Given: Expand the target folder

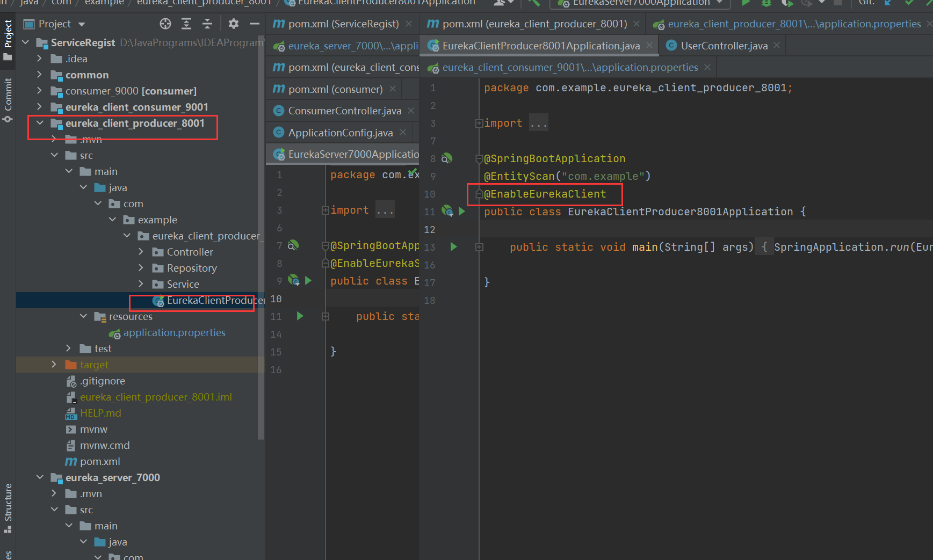Looking at the screenshot, I should 54,364.
